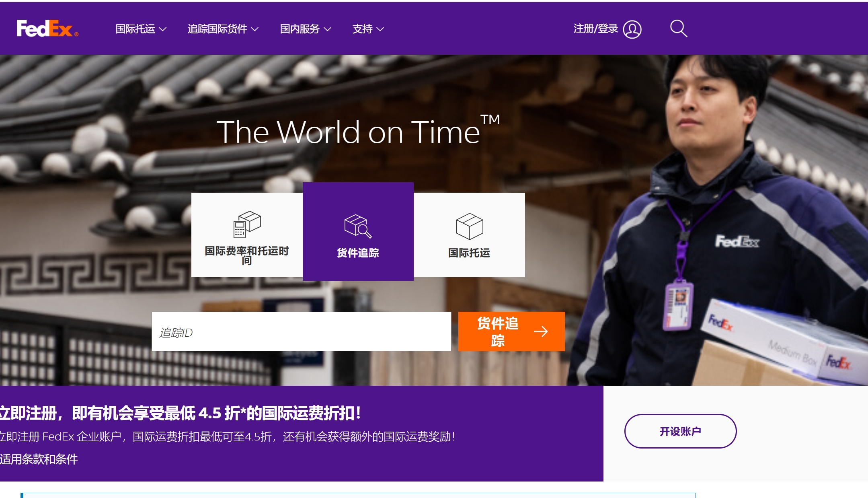Click the 开设账户 button
The image size is (868, 498).
pyautogui.click(x=681, y=430)
